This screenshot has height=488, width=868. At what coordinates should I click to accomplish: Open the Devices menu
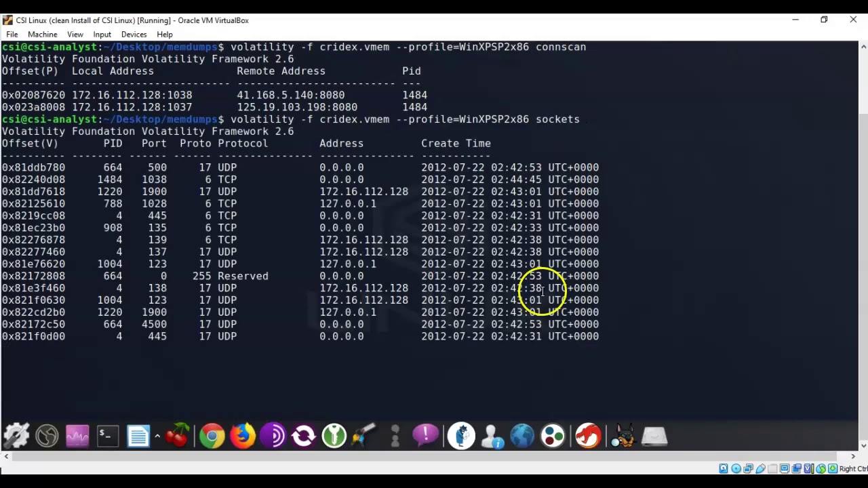coord(134,34)
